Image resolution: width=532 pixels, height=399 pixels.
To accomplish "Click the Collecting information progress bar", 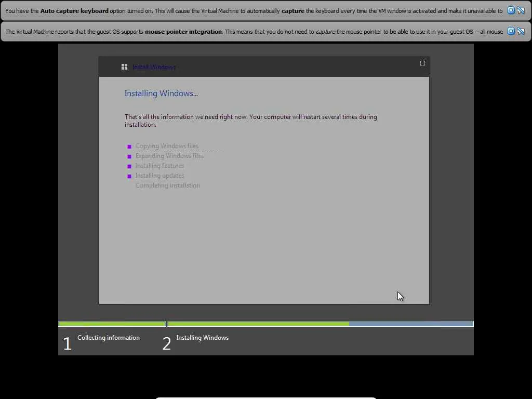I will 112,324.
